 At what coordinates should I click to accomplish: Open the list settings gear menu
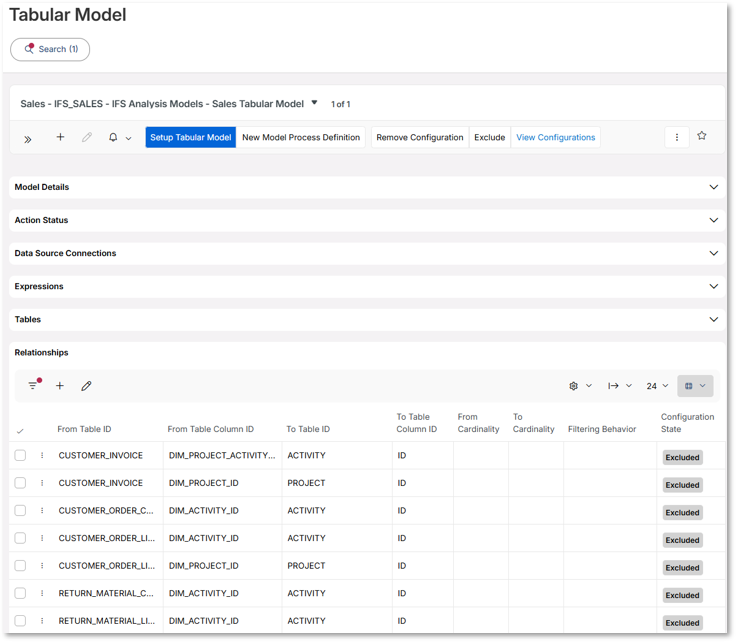pyautogui.click(x=580, y=386)
